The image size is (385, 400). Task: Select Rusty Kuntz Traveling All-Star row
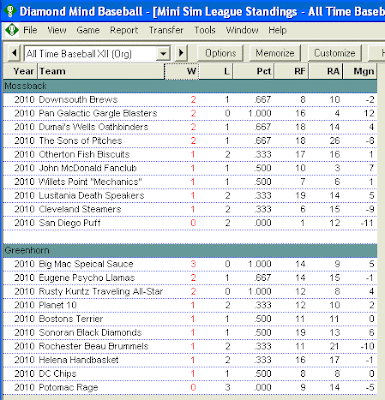[190, 291]
